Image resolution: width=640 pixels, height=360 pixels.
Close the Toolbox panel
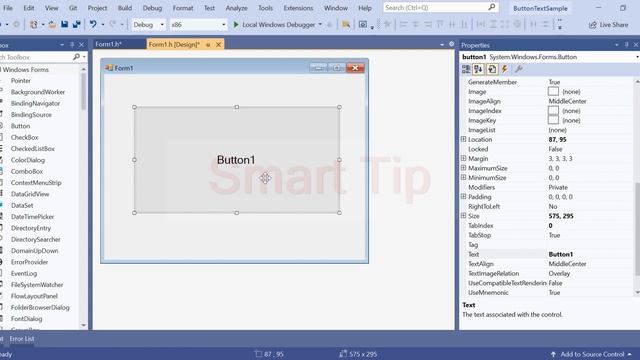tap(81, 45)
